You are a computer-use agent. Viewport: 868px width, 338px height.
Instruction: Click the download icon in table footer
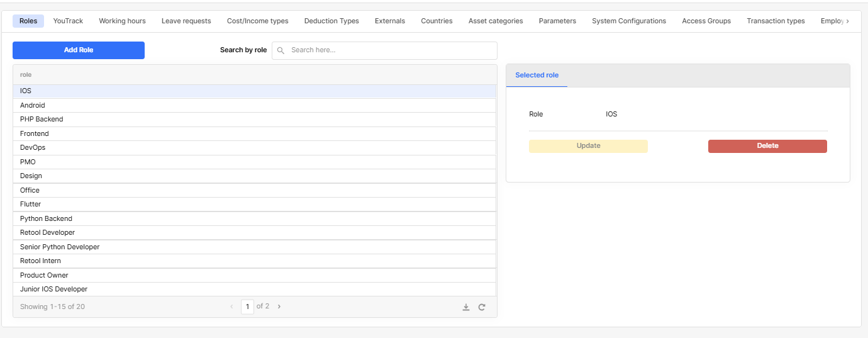[x=466, y=307]
